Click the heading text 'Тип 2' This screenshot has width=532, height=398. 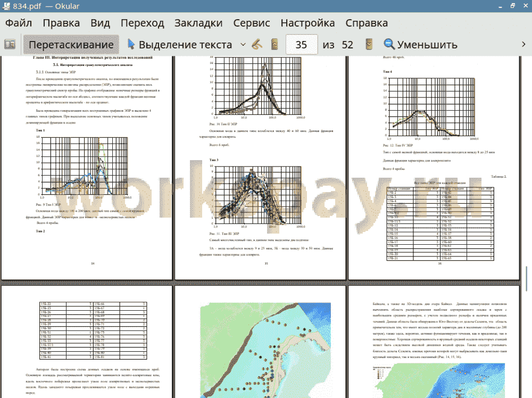click(40, 231)
